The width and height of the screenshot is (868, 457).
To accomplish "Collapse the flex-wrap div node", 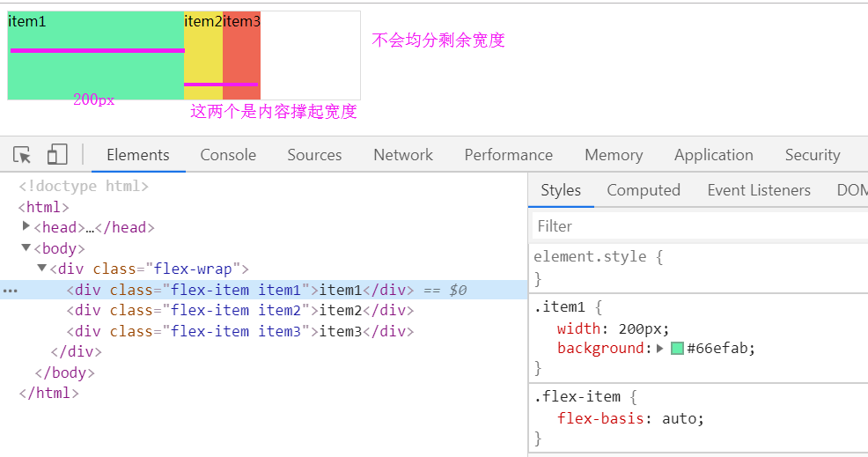I will click(41, 268).
